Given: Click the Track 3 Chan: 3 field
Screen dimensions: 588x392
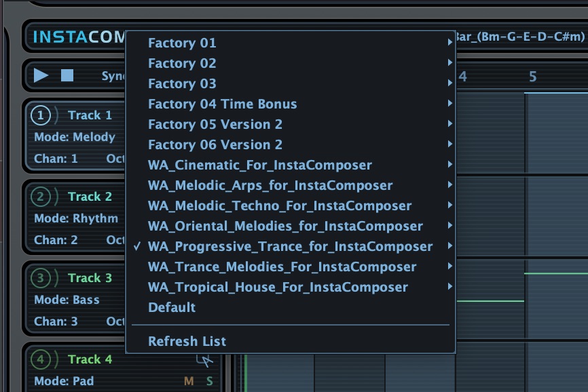Looking at the screenshot, I should [56, 321].
